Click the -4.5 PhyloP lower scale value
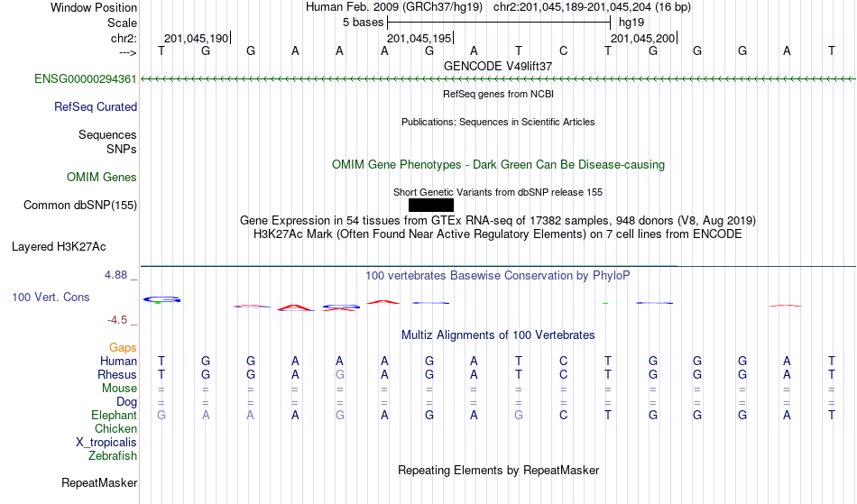Viewport: 857px width, 504px height. 117,320
